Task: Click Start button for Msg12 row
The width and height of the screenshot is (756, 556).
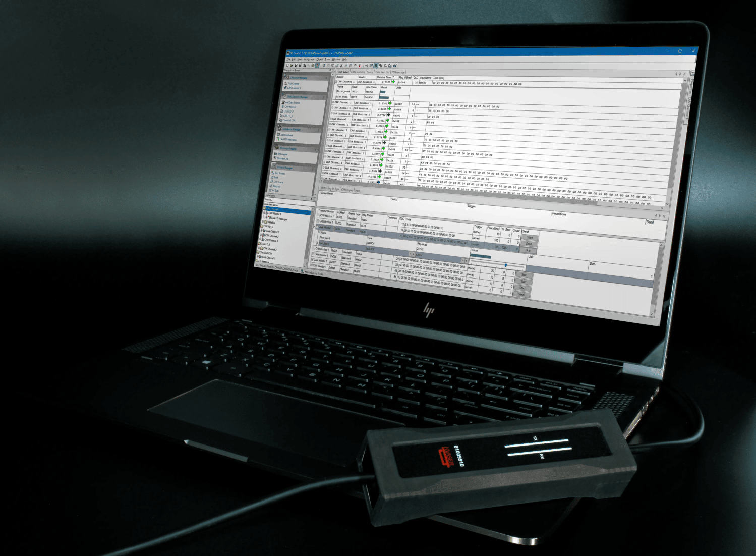Action: pyautogui.click(x=530, y=237)
